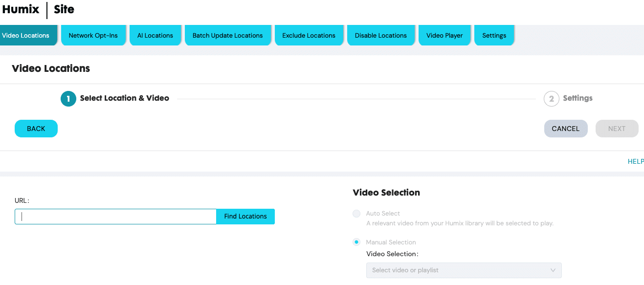This screenshot has height=285, width=644.
Task: Choose Manual Selection option
Action: [356, 242]
